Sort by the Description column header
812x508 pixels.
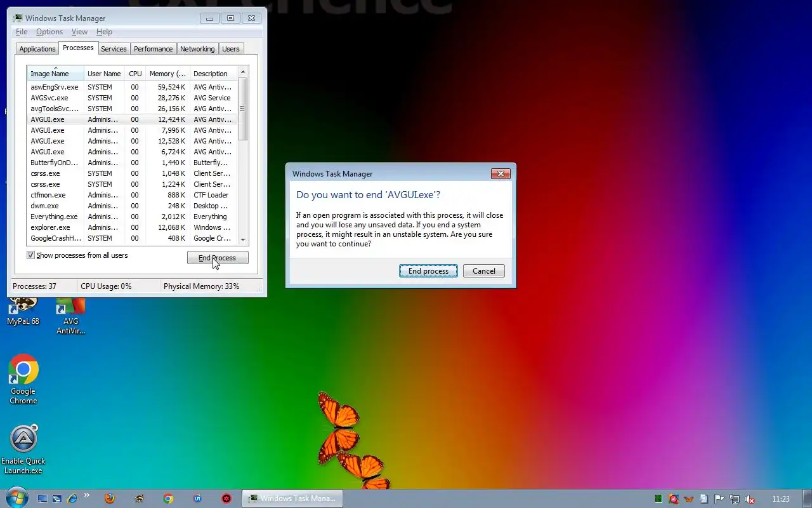click(214, 74)
